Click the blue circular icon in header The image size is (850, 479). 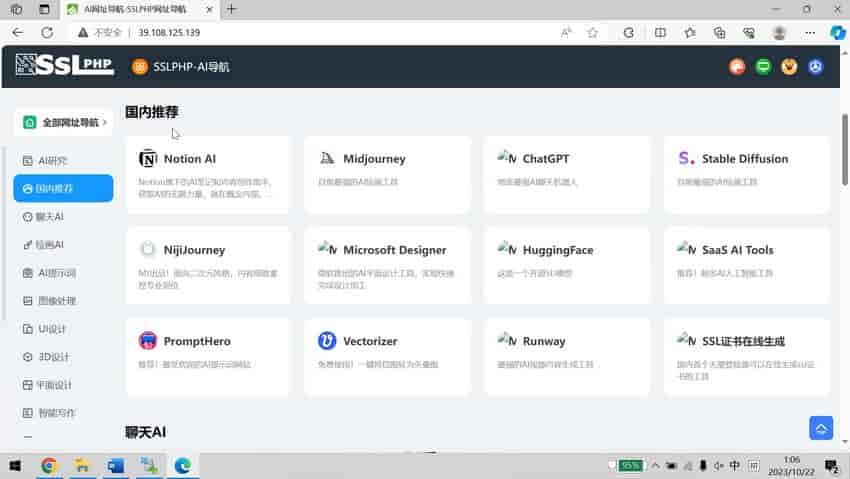pyautogui.click(x=816, y=67)
